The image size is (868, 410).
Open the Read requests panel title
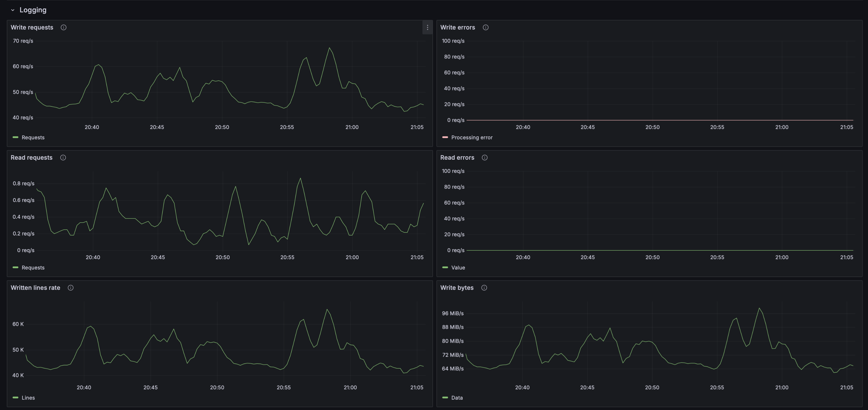tap(32, 157)
